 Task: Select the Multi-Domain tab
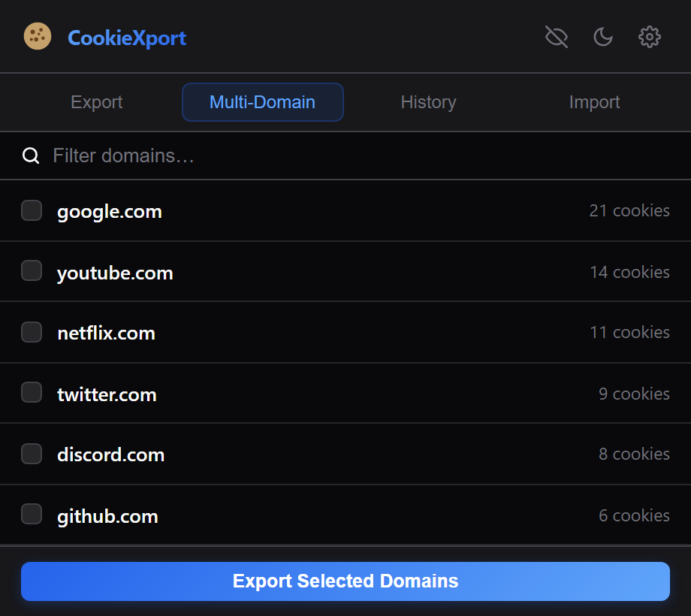[263, 102]
